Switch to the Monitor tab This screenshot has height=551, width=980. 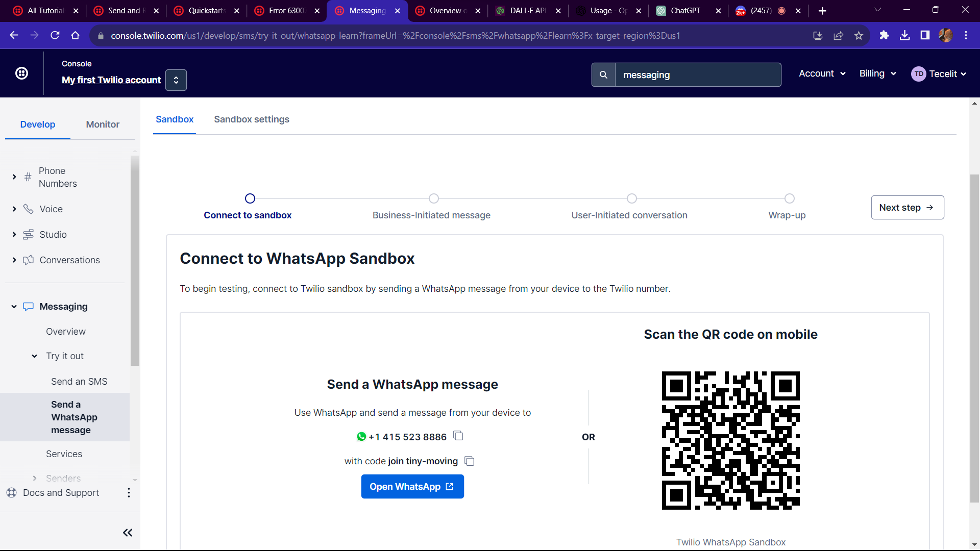coord(103,124)
